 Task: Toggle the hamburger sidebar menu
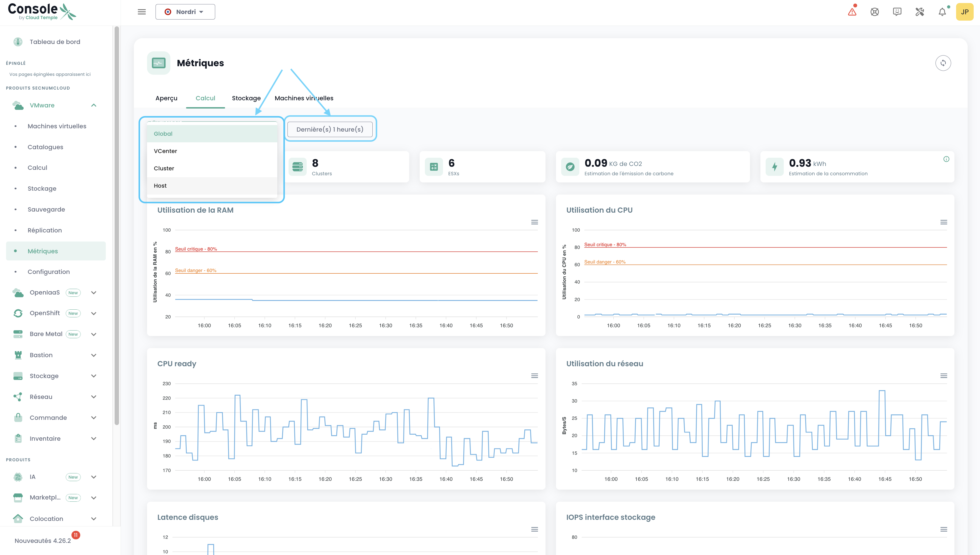(142, 12)
